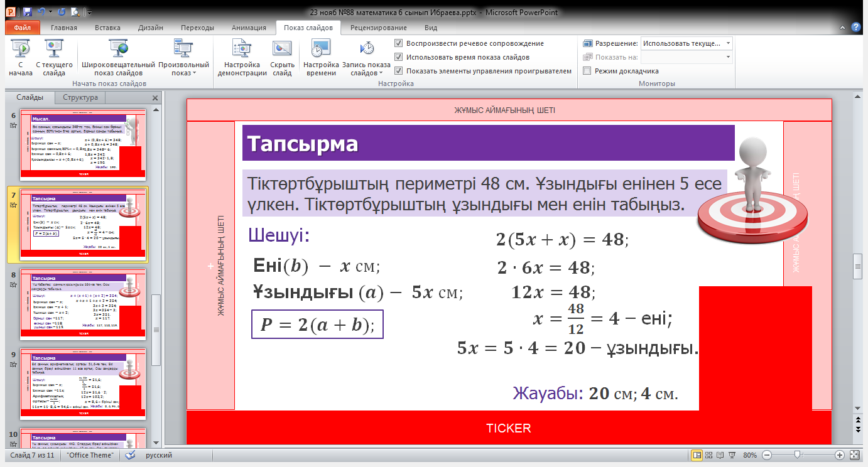This screenshot has width=868, height=467.
Task: Click the "Office Theme" status entry
Action: tap(90, 455)
